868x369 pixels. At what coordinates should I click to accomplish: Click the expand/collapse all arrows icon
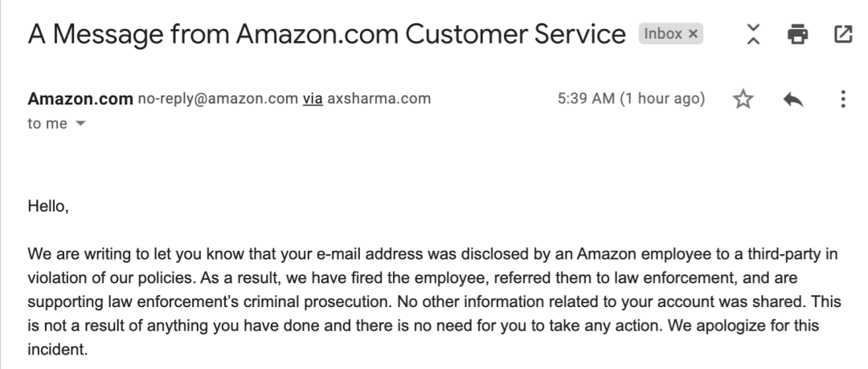coord(752,35)
